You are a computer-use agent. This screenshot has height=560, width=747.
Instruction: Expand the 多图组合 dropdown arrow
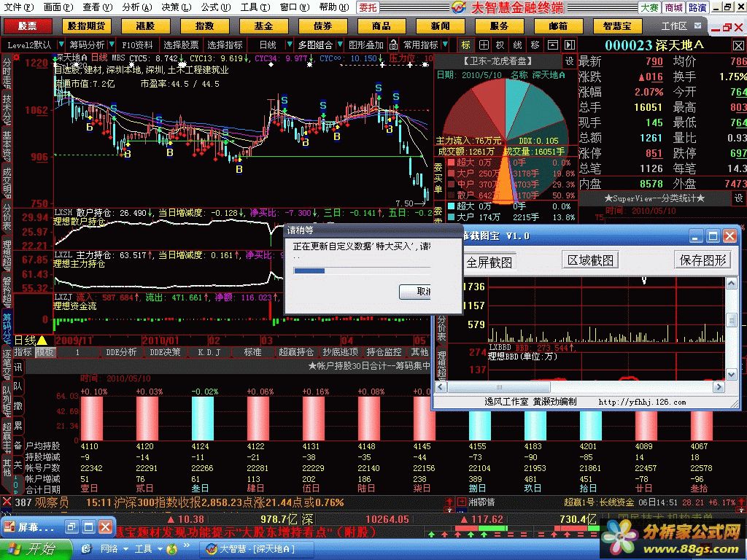point(340,44)
